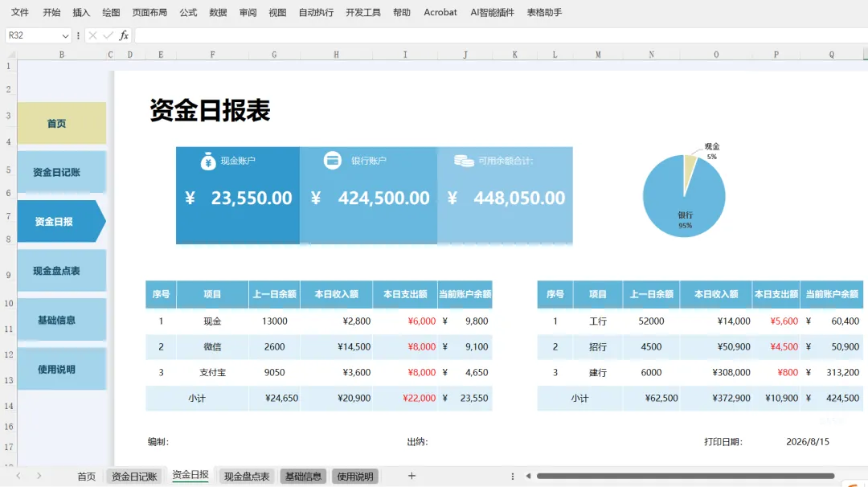Switch to 使用说明 sheet tab
The width and height of the screenshot is (868, 487).
(355, 477)
